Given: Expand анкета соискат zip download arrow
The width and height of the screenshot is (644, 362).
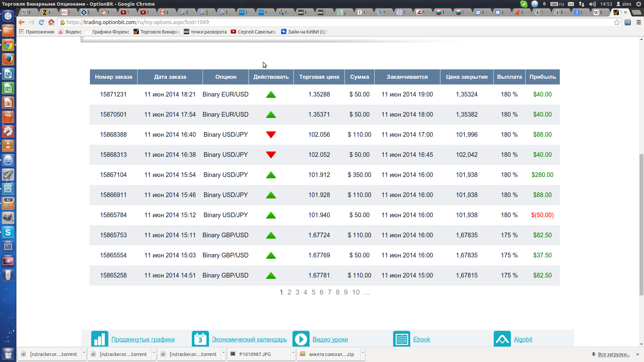Looking at the screenshot, I should click(x=363, y=353).
